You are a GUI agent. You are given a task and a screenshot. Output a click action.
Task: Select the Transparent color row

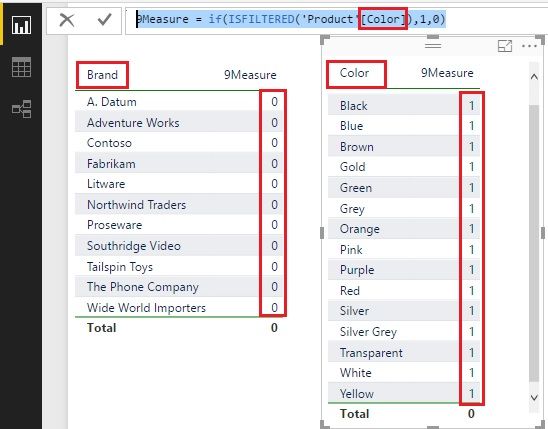(404, 352)
